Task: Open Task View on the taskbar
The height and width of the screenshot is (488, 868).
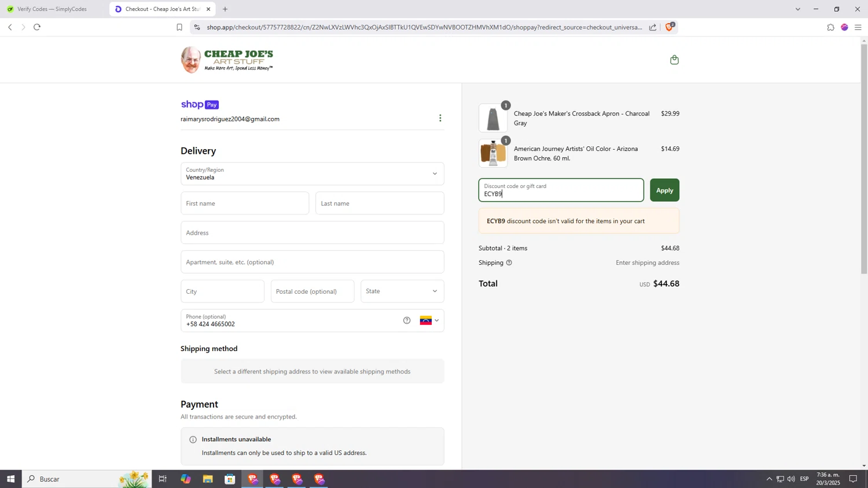Action: click(x=163, y=479)
